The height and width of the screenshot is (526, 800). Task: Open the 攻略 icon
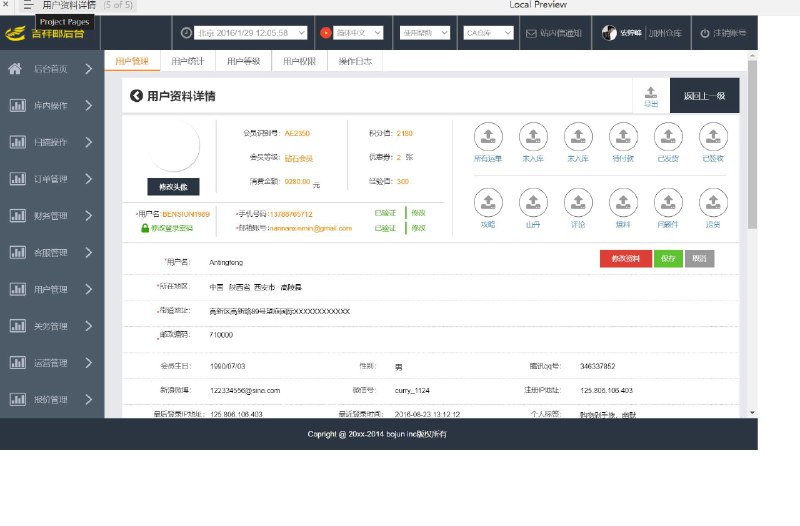[x=488, y=203]
